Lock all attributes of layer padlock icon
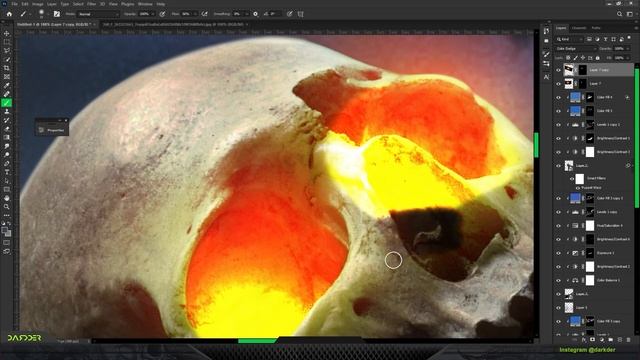The height and width of the screenshot is (360, 640). (598, 58)
